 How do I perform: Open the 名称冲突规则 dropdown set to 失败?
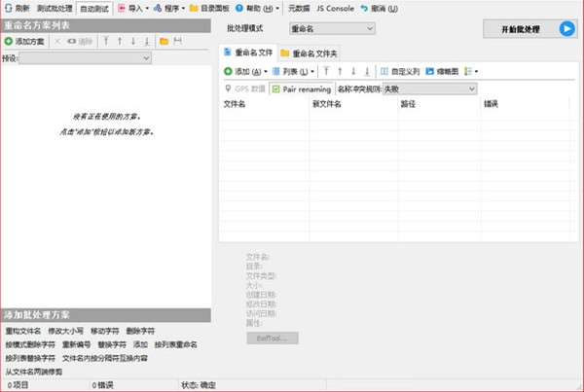point(428,89)
